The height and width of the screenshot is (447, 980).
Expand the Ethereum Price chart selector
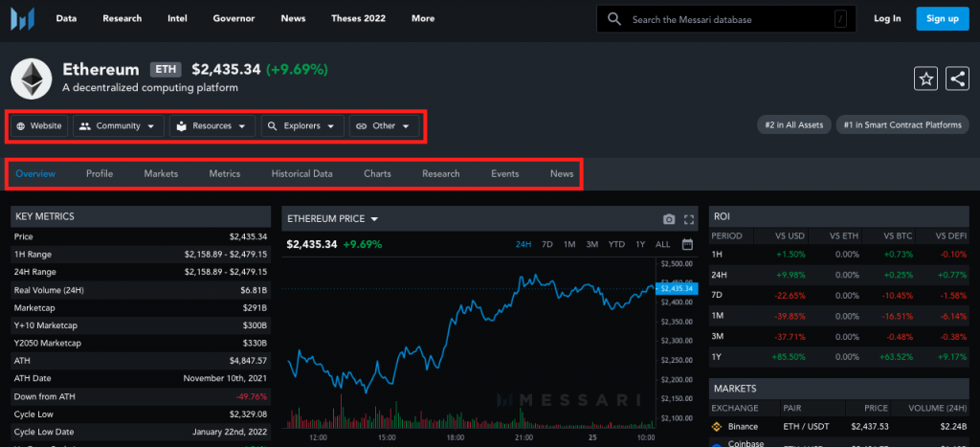pyautogui.click(x=333, y=219)
